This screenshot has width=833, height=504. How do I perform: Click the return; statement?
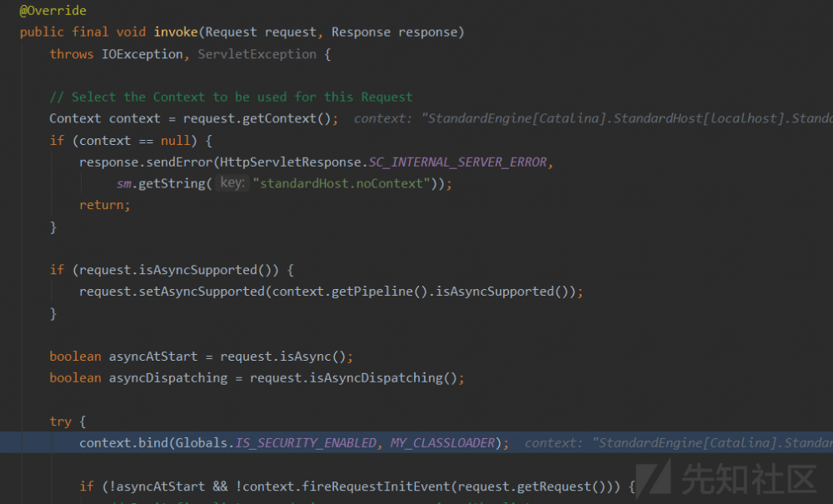105,205
